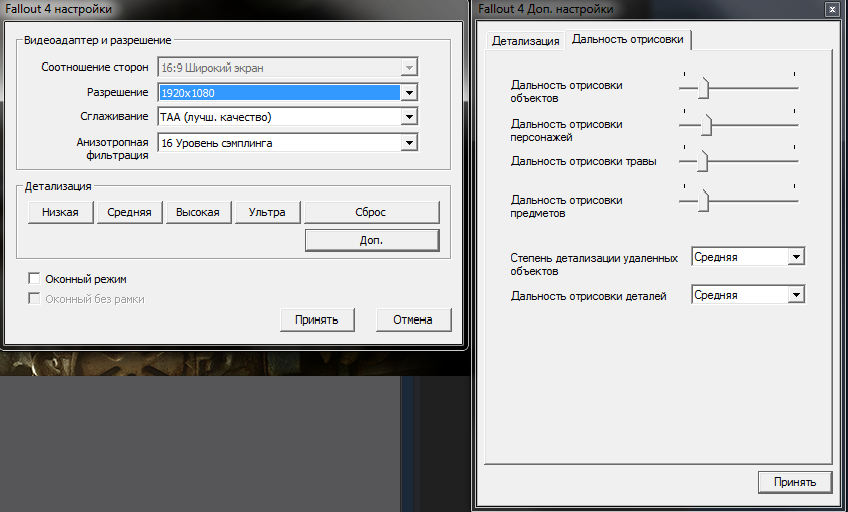Expand the Степень детализации удаленных объектов dropdown
Viewport: 848px width, 512px height.
point(796,257)
